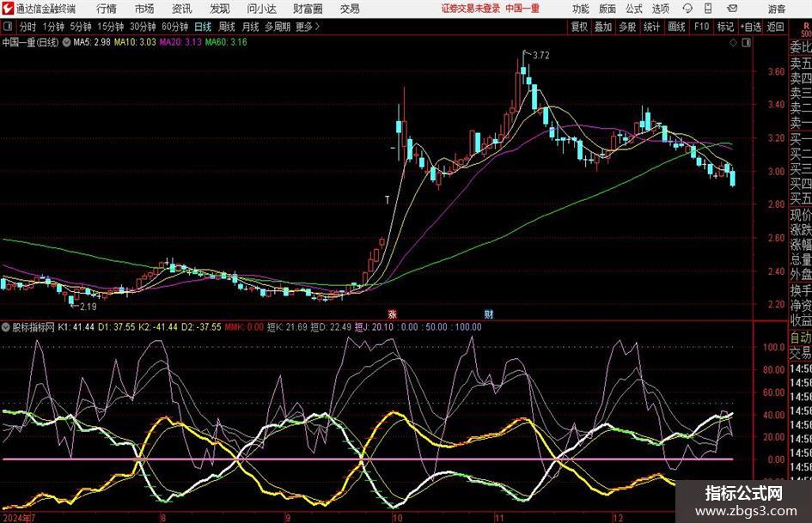Open the 多周期 multi-period view
This screenshot has width=812, height=523.
(277, 27)
